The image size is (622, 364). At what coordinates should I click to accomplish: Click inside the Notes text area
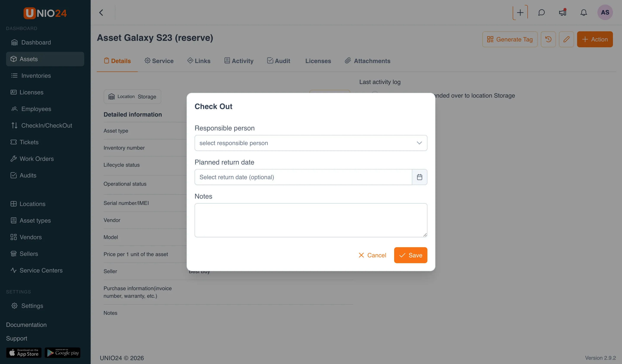click(311, 220)
